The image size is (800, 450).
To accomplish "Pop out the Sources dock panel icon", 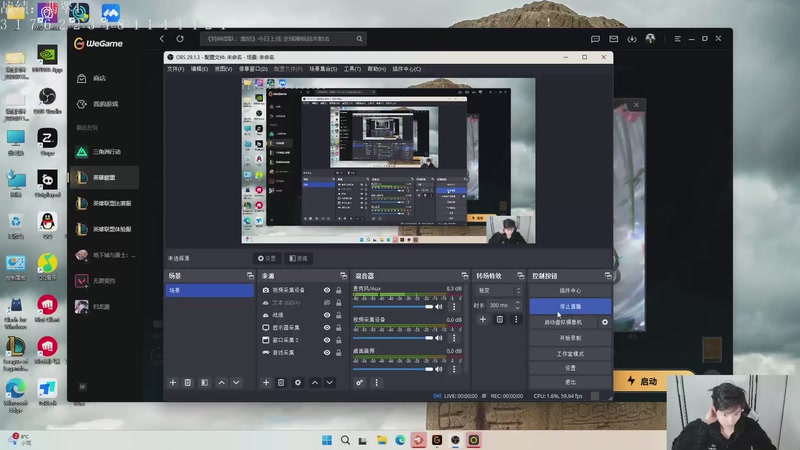I will (x=343, y=276).
